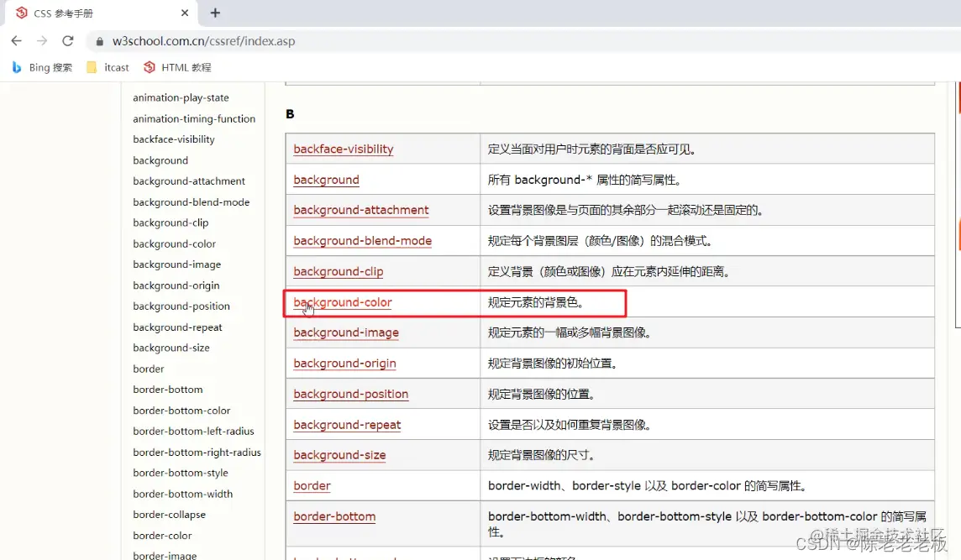This screenshot has width=961, height=560.
Task: Open background-attachment link in table
Action: pos(361,210)
